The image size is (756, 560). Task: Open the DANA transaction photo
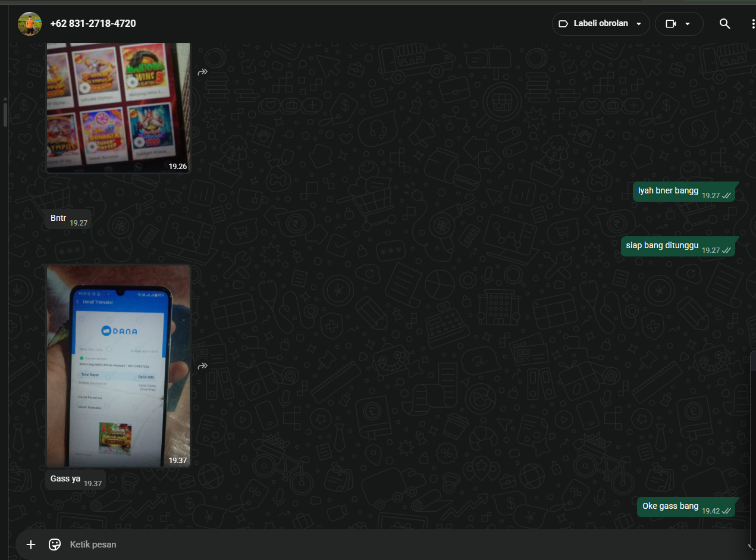(118, 365)
